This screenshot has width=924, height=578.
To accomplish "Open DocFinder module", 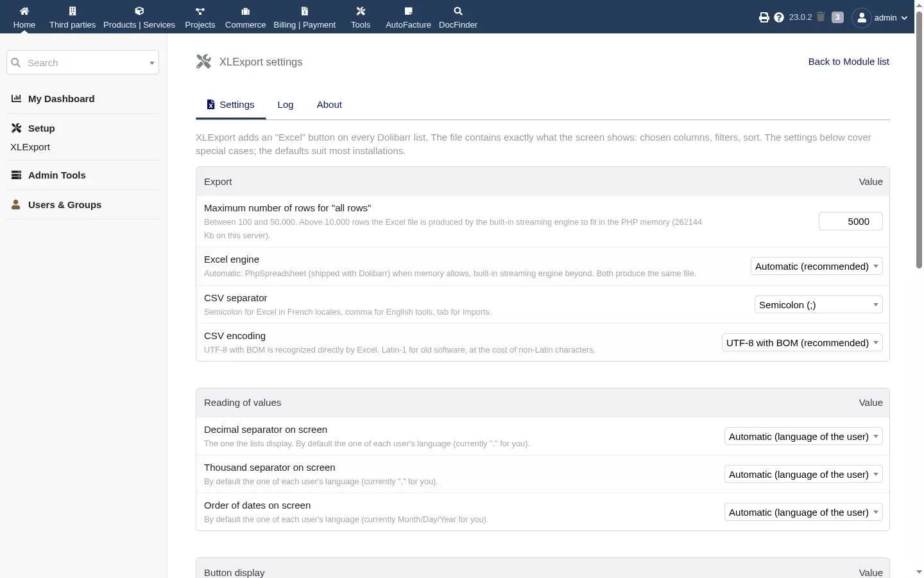I will click(458, 17).
